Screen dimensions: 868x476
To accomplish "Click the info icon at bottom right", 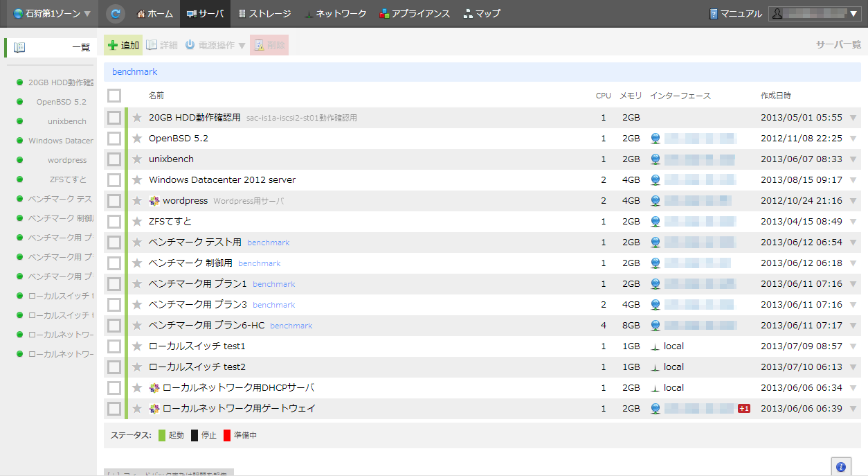I will point(840,467).
